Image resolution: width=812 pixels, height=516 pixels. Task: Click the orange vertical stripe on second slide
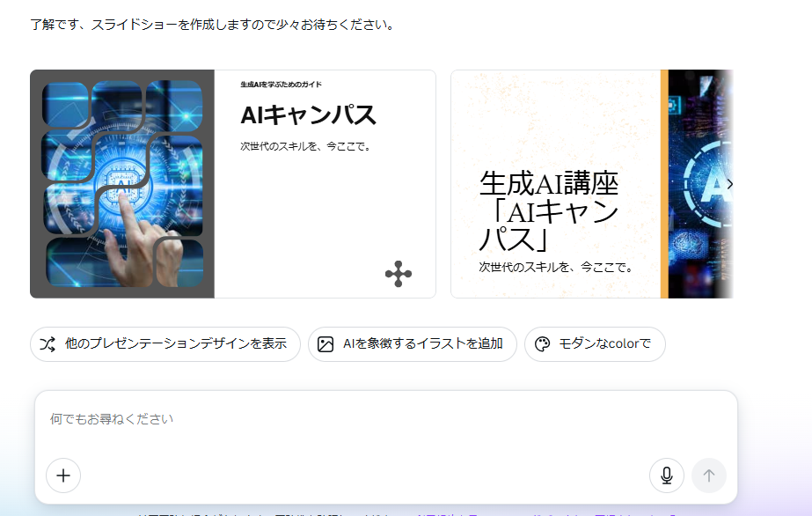(x=664, y=184)
